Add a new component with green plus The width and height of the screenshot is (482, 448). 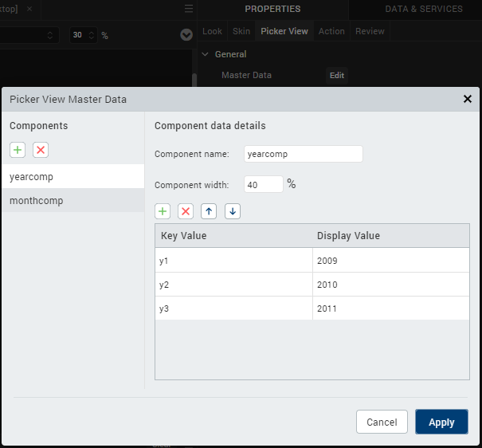18,150
